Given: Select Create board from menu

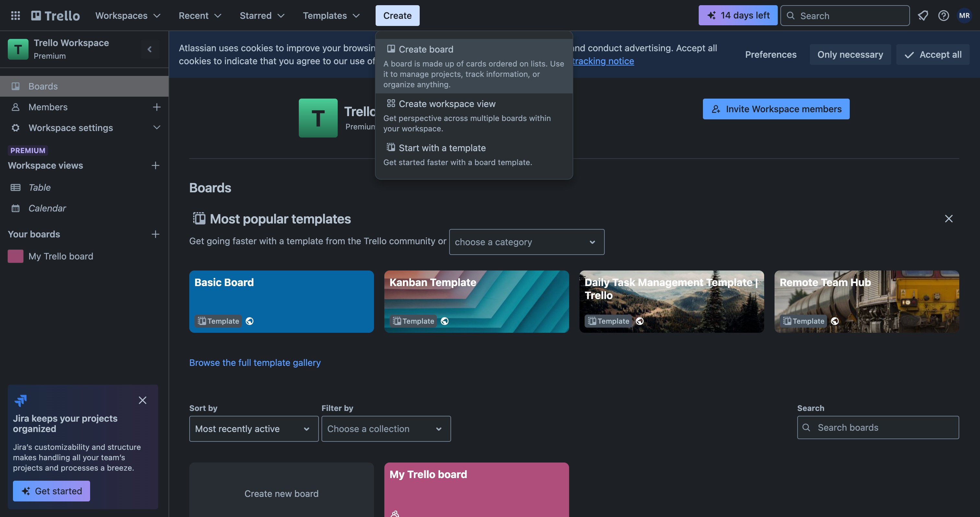Looking at the screenshot, I should pos(474,66).
